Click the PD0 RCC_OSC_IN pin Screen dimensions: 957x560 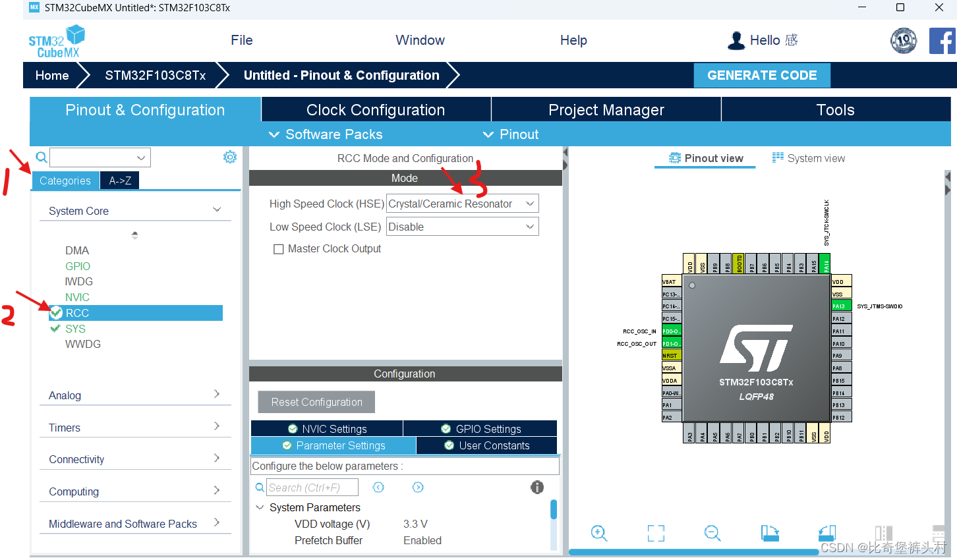(672, 331)
